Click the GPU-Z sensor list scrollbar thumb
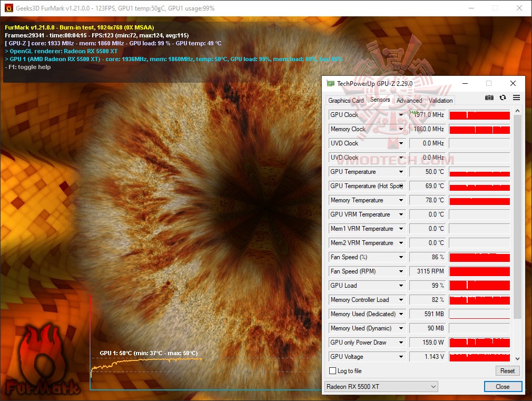532x401 pixels. 517,217
